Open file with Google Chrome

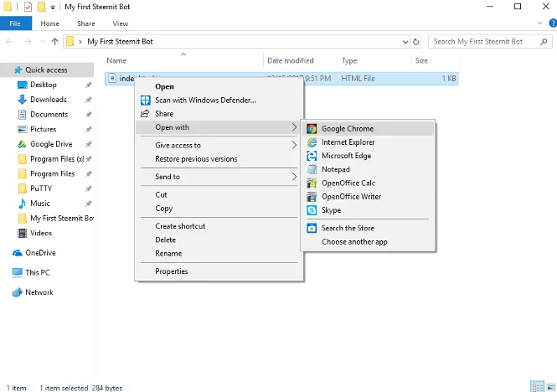pos(347,129)
